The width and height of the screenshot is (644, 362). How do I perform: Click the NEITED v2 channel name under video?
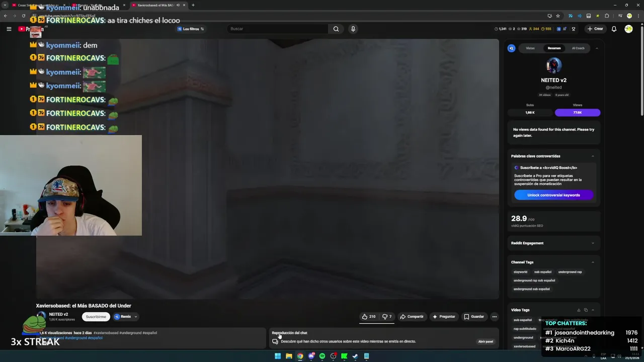click(58, 314)
